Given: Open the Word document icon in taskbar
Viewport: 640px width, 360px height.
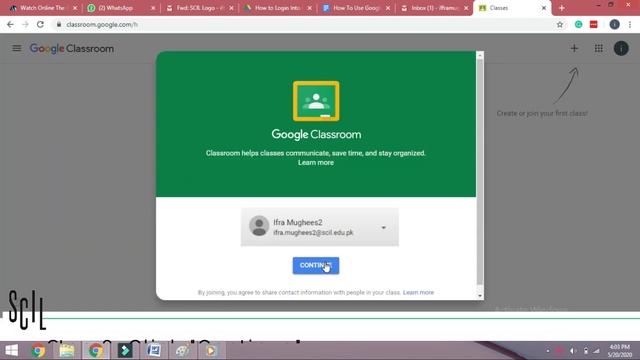Looking at the screenshot, I should (154, 351).
